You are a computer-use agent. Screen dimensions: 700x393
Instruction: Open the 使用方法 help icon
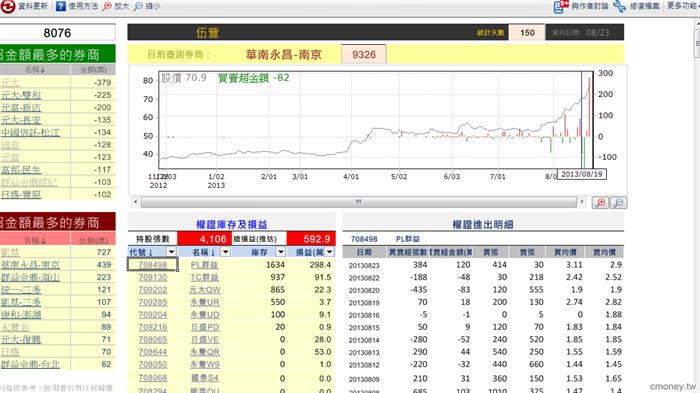click(x=61, y=6)
